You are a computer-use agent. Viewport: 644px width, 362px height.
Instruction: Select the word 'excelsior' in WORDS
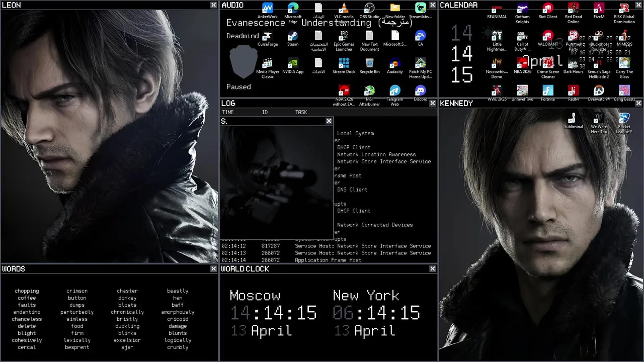coord(127,340)
